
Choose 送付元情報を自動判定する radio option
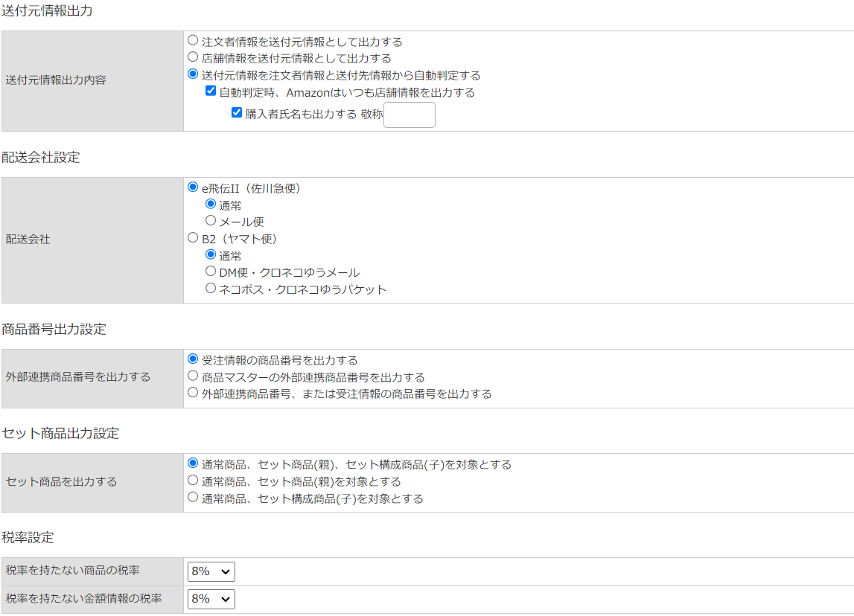coord(194,74)
